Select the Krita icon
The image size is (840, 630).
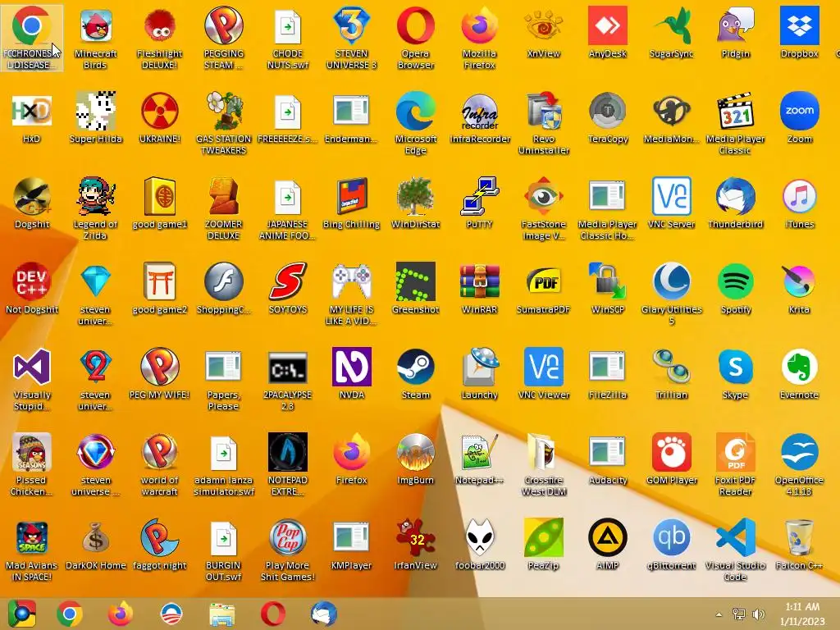pos(799,281)
